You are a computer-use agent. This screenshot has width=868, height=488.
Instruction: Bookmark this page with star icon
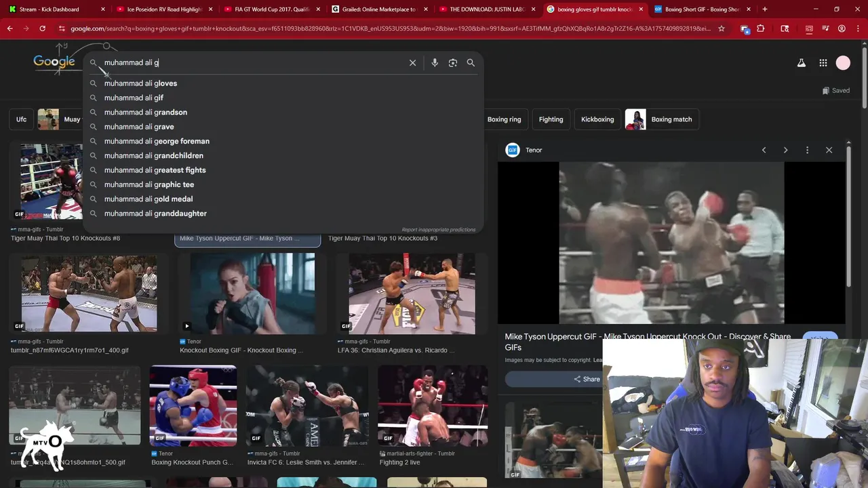[722, 28]
